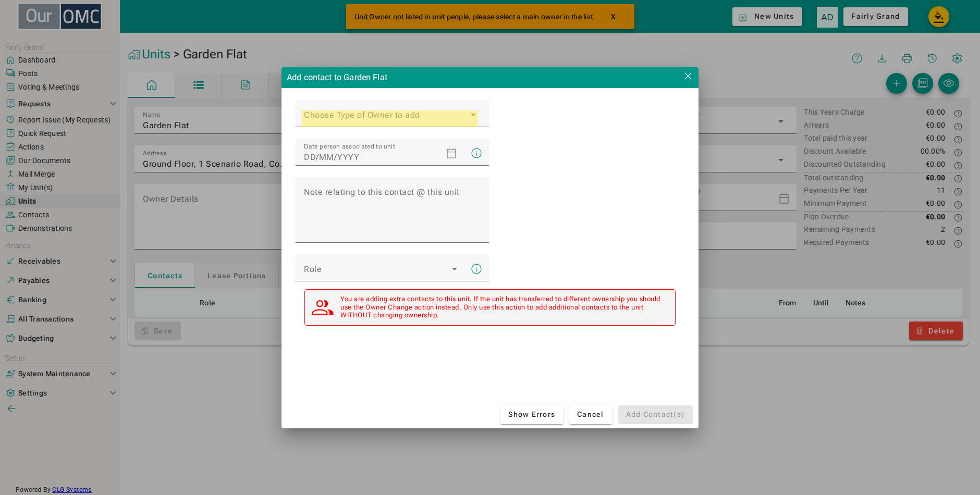The height and width of the screenshot is (495, 980).
Task: Click the note relating to this contact field
Action: pyautogui.click(x=392, y=209)
